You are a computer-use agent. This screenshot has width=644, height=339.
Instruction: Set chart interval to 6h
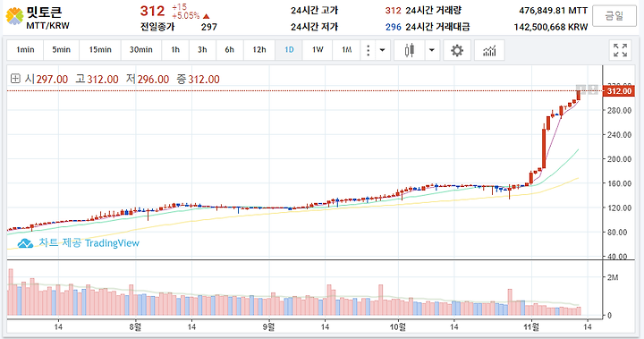(230, 50)
